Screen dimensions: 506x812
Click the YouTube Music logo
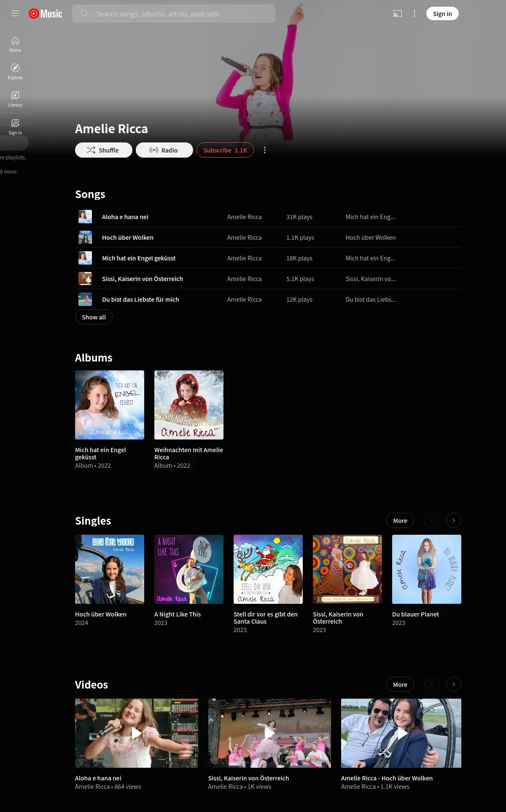pyautogui.click(x=46, y=13)
